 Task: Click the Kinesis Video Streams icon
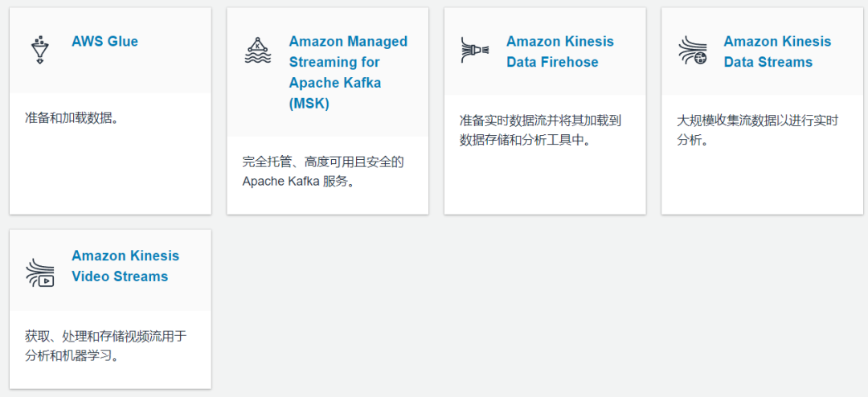pos(39,272)
